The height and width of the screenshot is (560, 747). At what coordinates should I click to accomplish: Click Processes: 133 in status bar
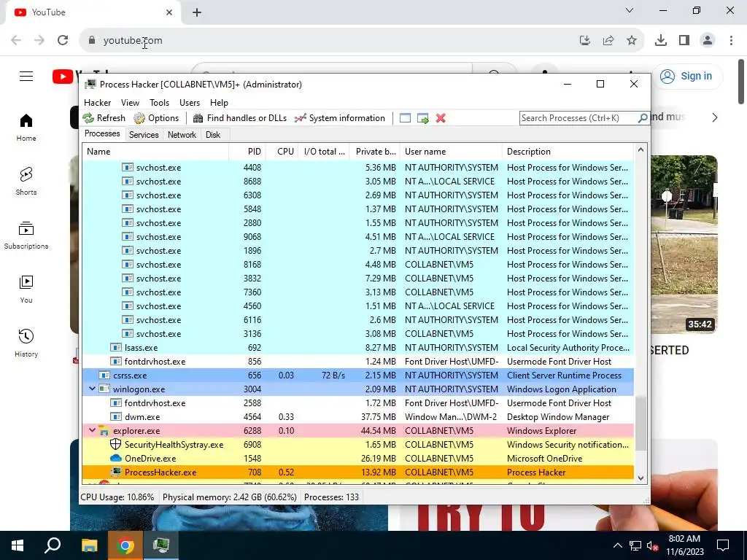click(x=332, y=497)
